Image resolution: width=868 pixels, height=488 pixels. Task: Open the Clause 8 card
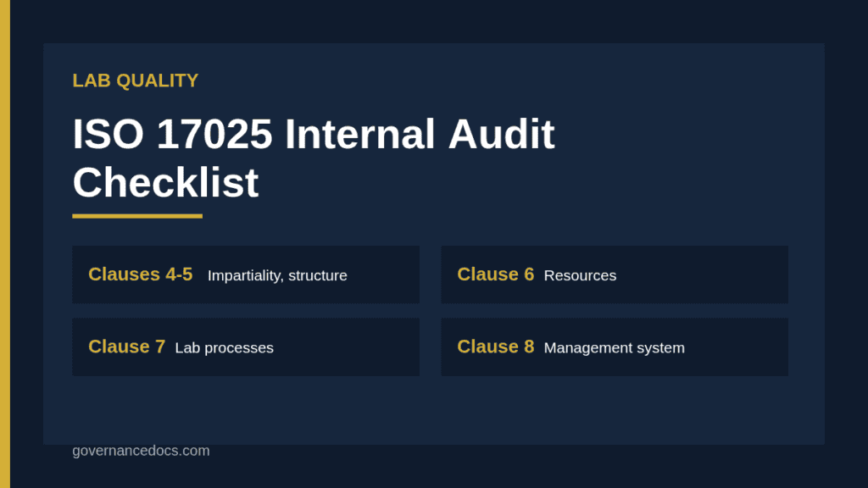click(x=615, y=347)
